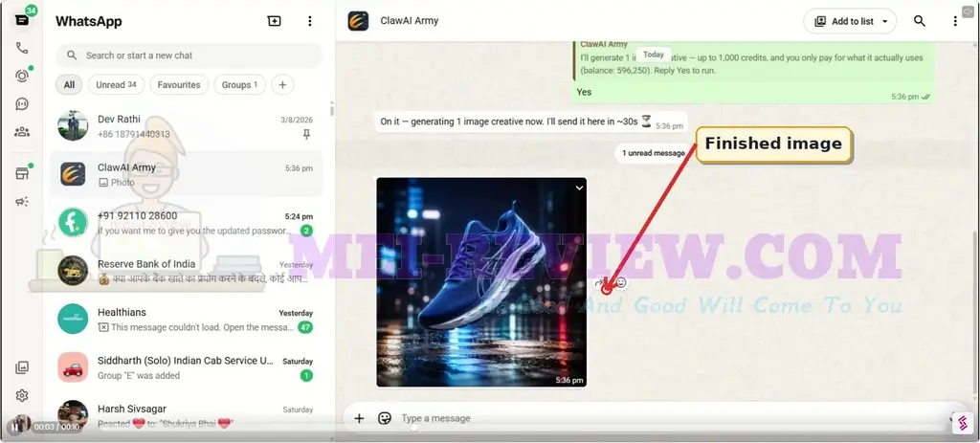Click ClawAI Army avatar in chat header
The image size is (980, 443).
point(358,21)
